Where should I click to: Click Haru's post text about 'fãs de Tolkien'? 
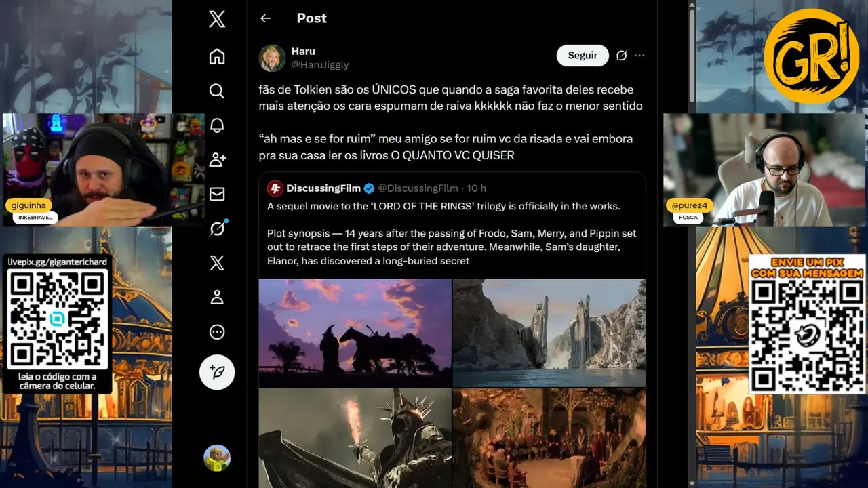pyautogui.click(x=450, y=98)
